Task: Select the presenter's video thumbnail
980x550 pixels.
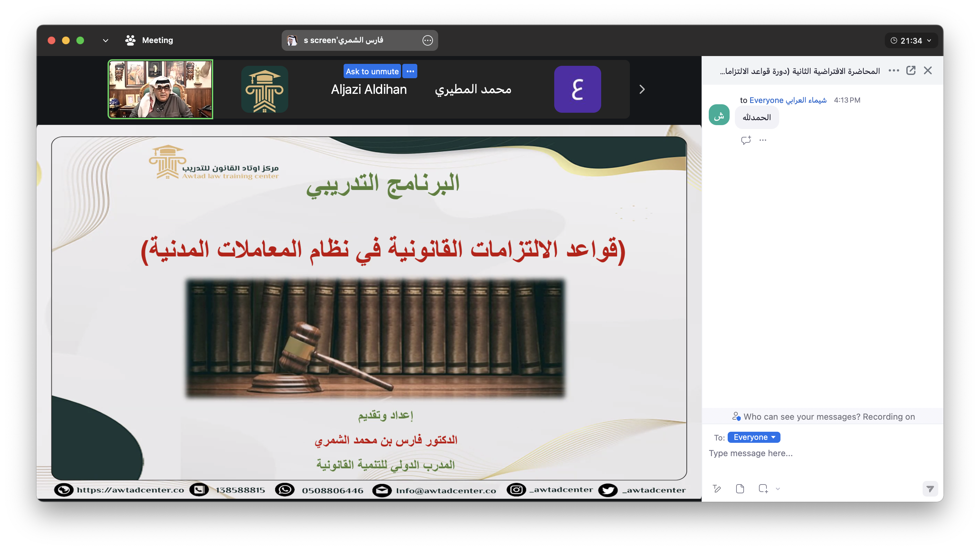Action: tap(160, 89)
